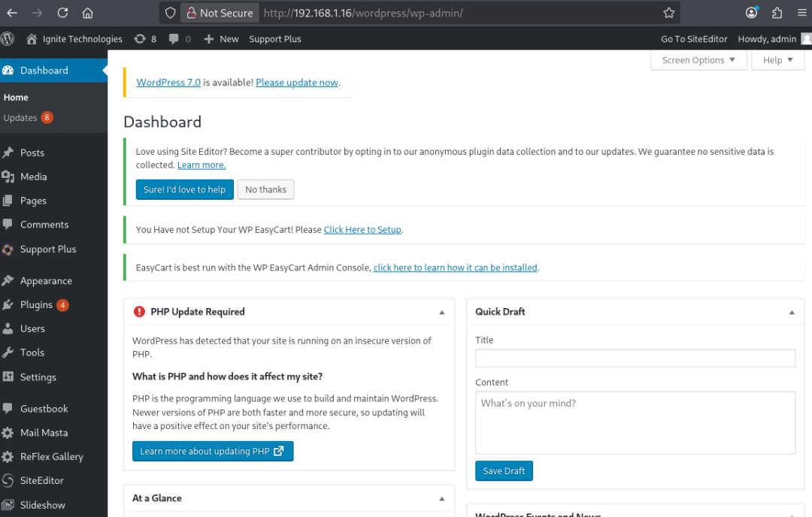The height and width of the screenshot is (517, 812).
Task: Reload the page with the refresh icon
Action: click(x=62, y=13)
